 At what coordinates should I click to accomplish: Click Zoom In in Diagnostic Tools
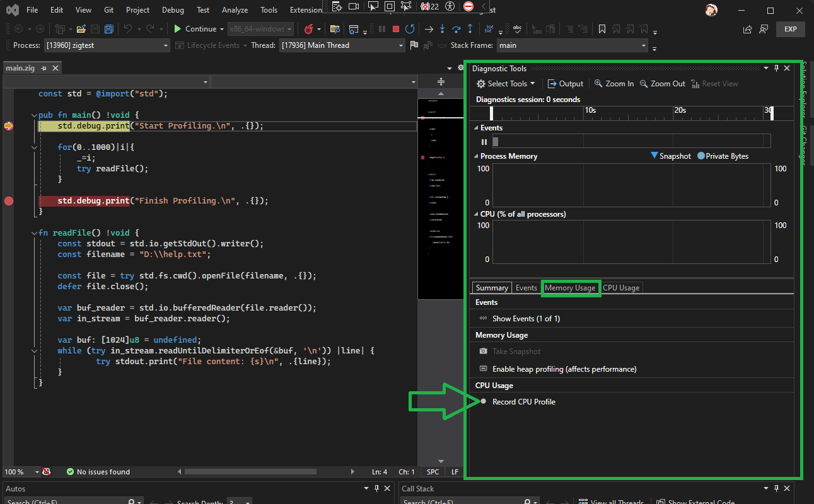tap(613, 84)
